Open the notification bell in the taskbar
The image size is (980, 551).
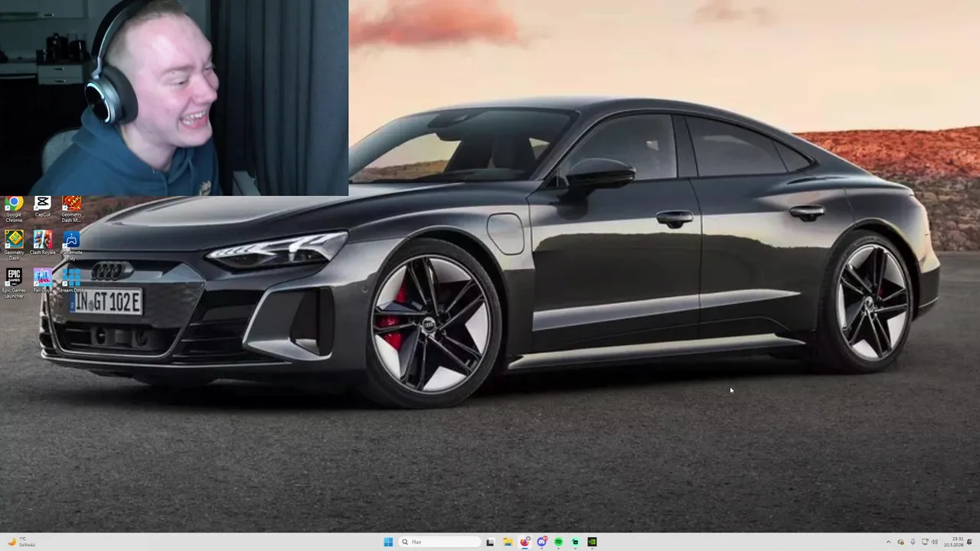pyautogui.click(x=970, y=542)
